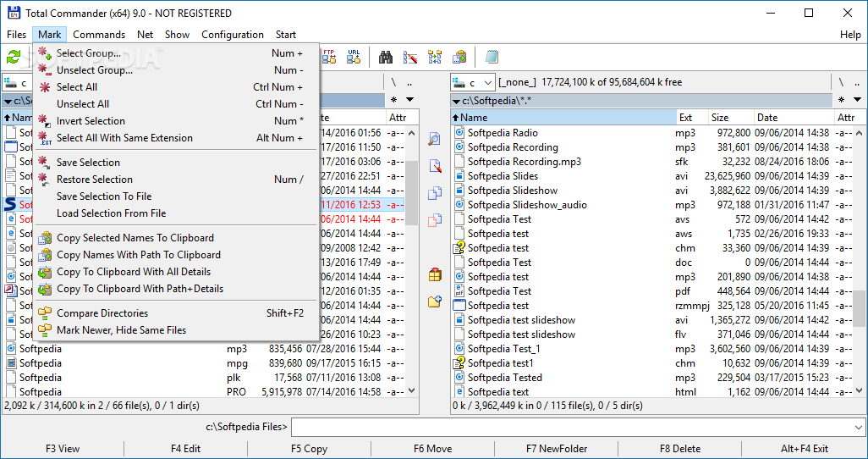
Task: Open the right panel directory history arrow
Action: (x=858, y=100)
